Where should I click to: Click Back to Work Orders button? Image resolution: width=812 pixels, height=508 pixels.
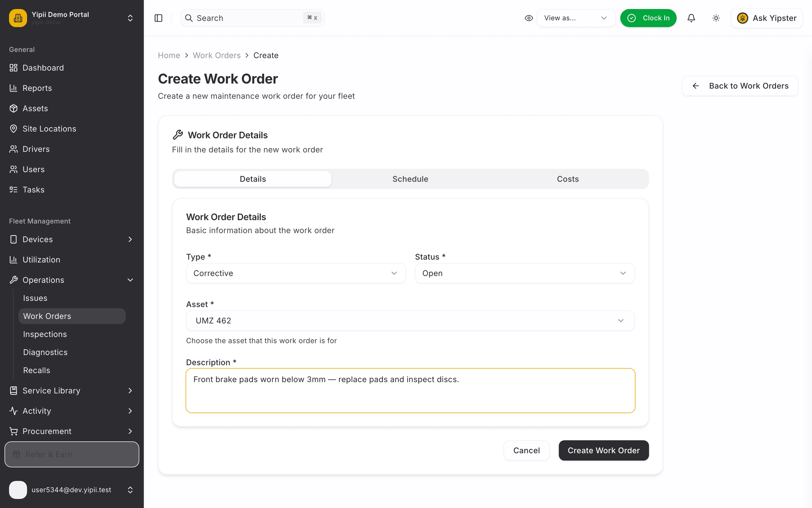[740, 86]
